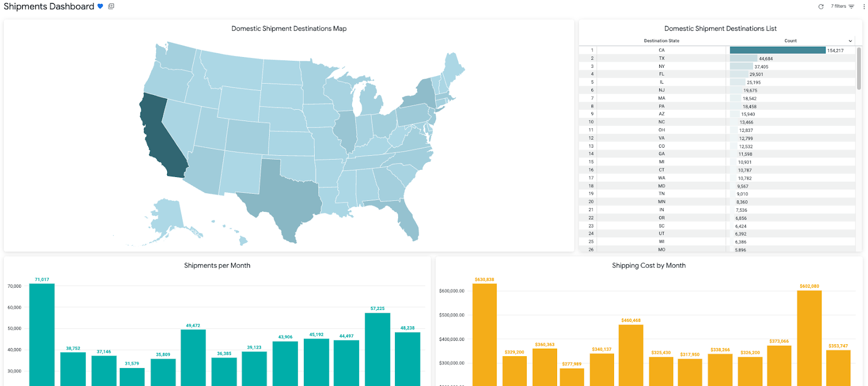Click the Shipping Cost by Month chart title
This screenshot has width=868, height=386.
(649, 265)
